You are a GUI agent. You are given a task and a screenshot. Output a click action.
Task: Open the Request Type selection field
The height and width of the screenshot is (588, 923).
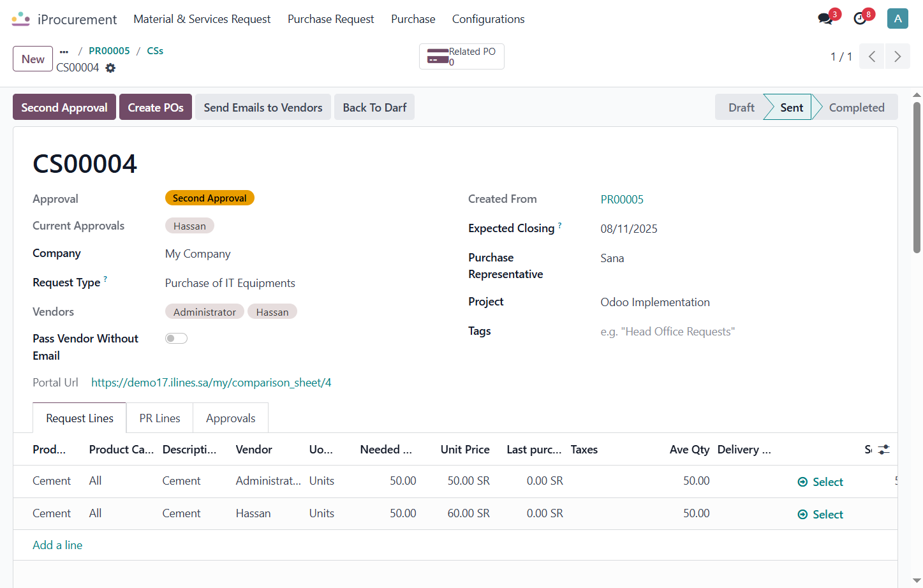click(x=303, y=283)
